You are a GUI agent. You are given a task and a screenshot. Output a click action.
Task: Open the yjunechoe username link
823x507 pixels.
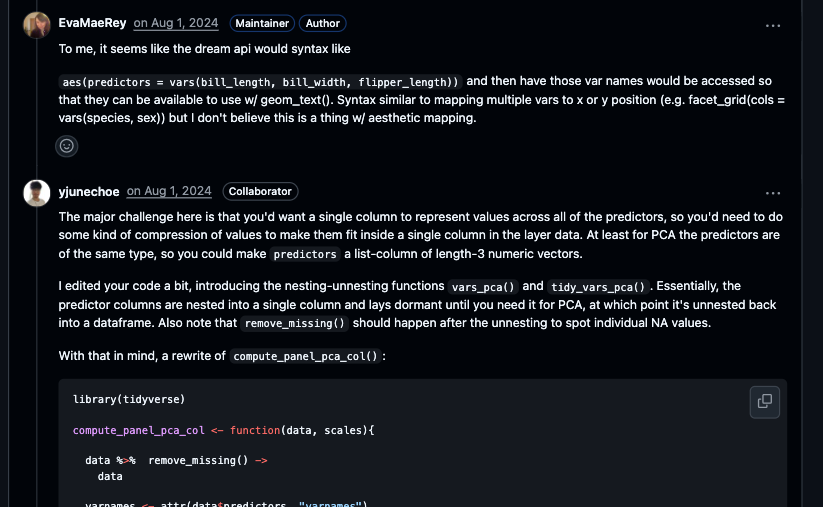(88, 191)
